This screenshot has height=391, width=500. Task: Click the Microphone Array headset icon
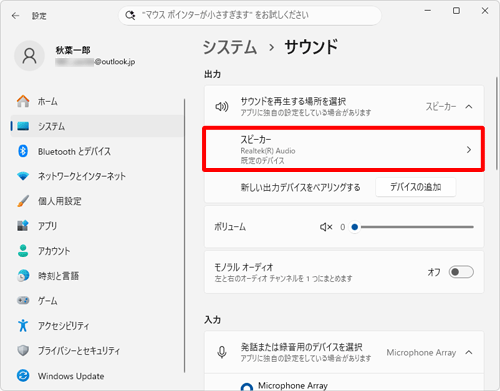pyautogui.click(x=247, y=387)
